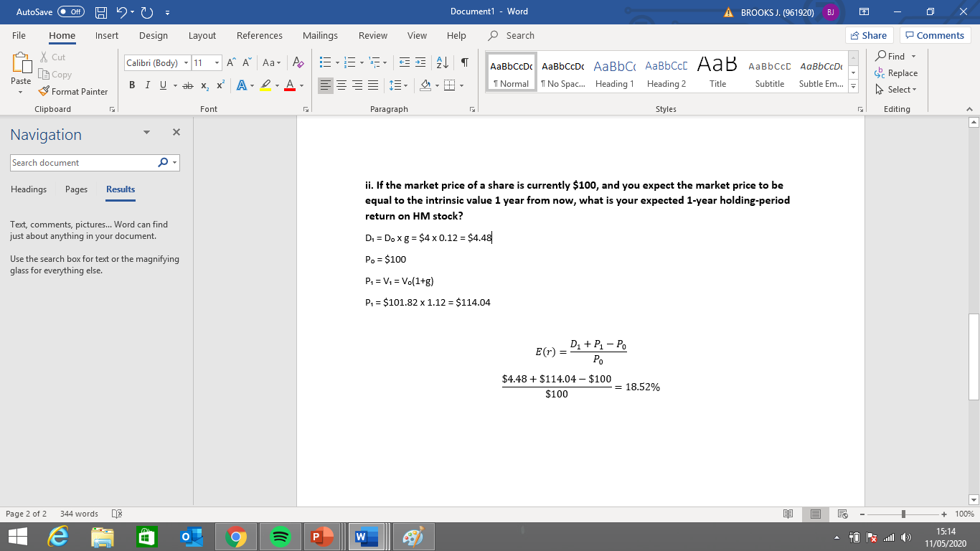Show paragraph marks
Viewport: 980px width, 551px height.
pos(465,63)
